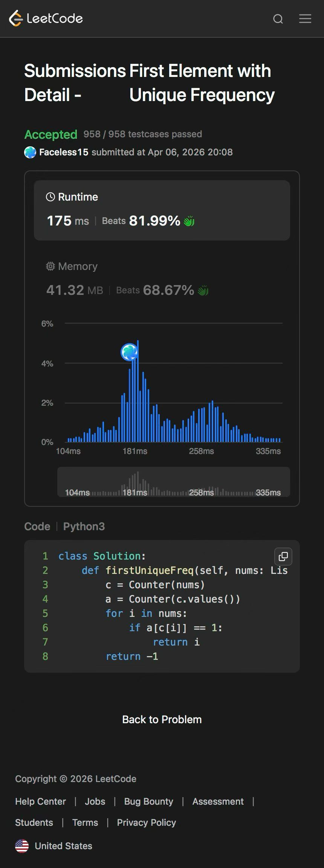Click Back to Problem link
Viewport: 324px width, 868px height.
(162, 719)
